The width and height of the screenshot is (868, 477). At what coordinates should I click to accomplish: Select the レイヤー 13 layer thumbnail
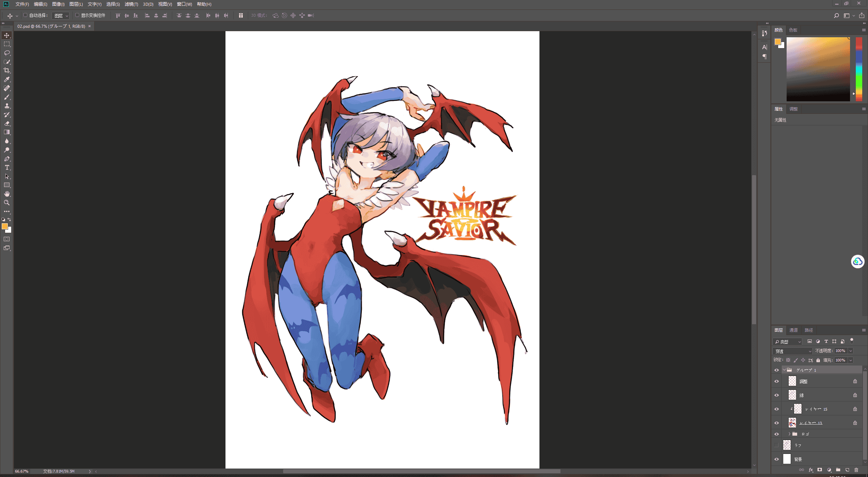[x=792, y=423]
